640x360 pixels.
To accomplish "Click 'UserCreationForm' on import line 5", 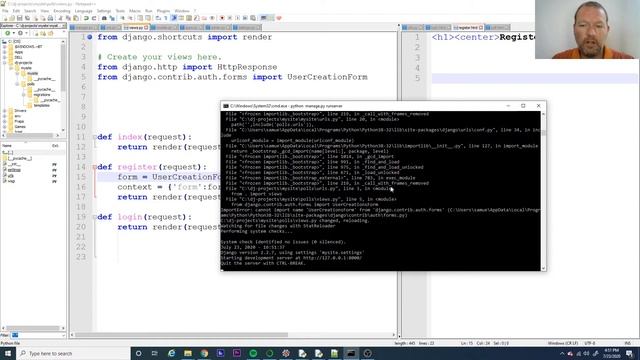I will click(x=327, y=77).
